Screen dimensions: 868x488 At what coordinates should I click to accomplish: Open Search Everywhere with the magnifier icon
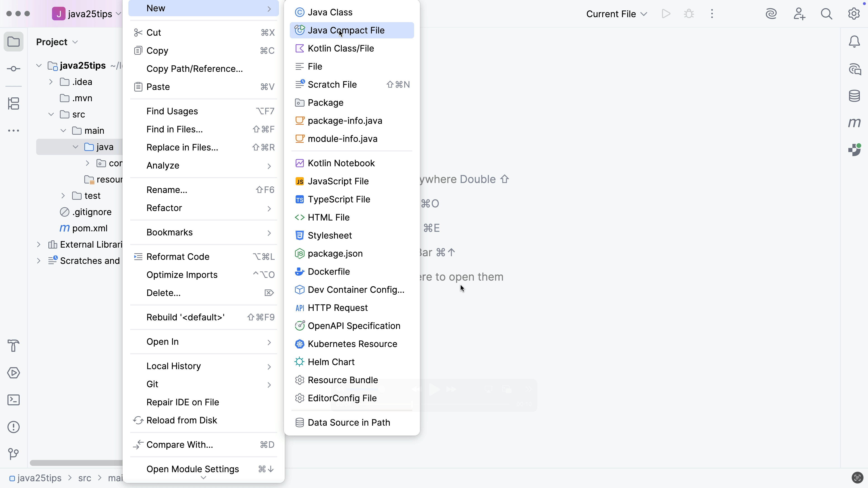pyautogui.click(x=827, y=14)
